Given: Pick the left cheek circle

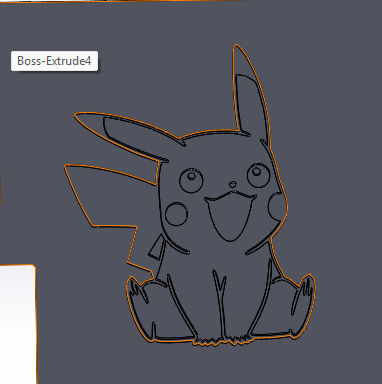Looking at the screenshot, I should 176,214.
